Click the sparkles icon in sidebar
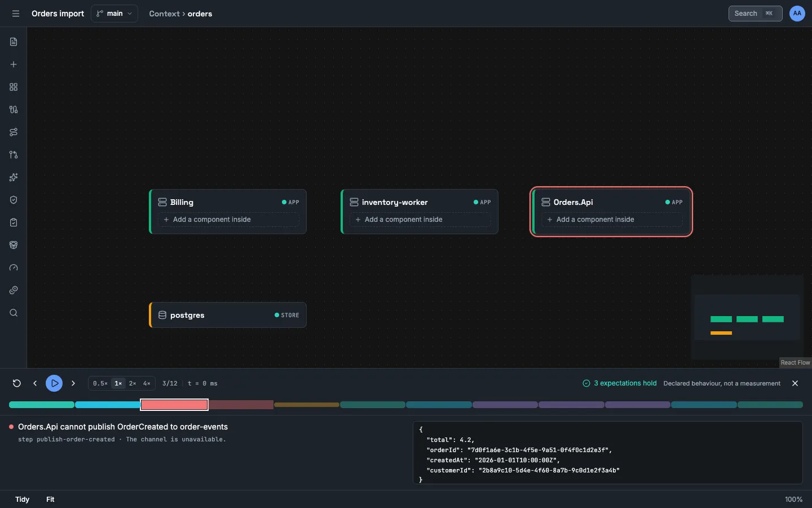 [14, 177]
